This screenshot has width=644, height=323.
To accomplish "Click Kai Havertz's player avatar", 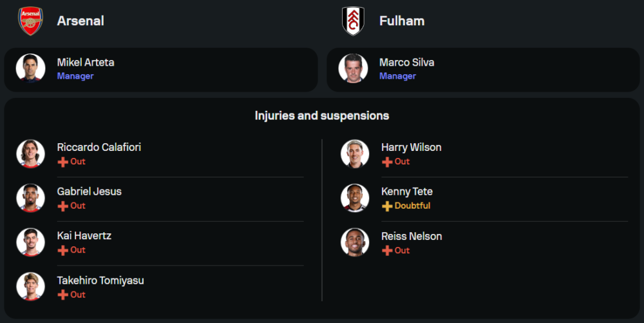I will point(30,242).
